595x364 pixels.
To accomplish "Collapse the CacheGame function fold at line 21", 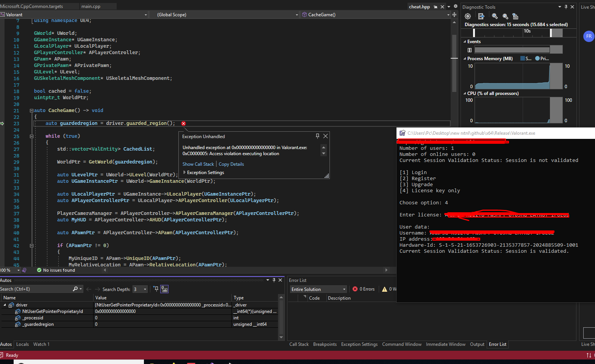I will pyautogui.click(x=31, y=110).
